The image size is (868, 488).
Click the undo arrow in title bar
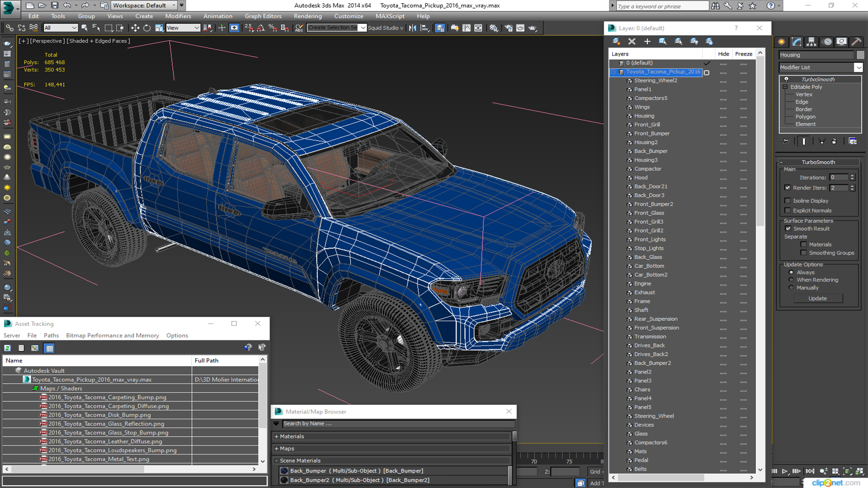pyautogui.click(x=67, y=5)
